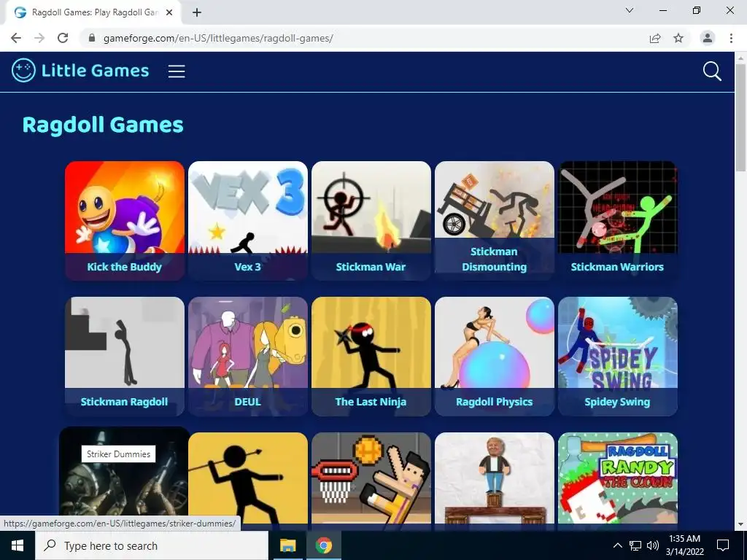Screen dimensions: 747x560
Task: Open the Windows Start menu
Action: click(18, 545)
